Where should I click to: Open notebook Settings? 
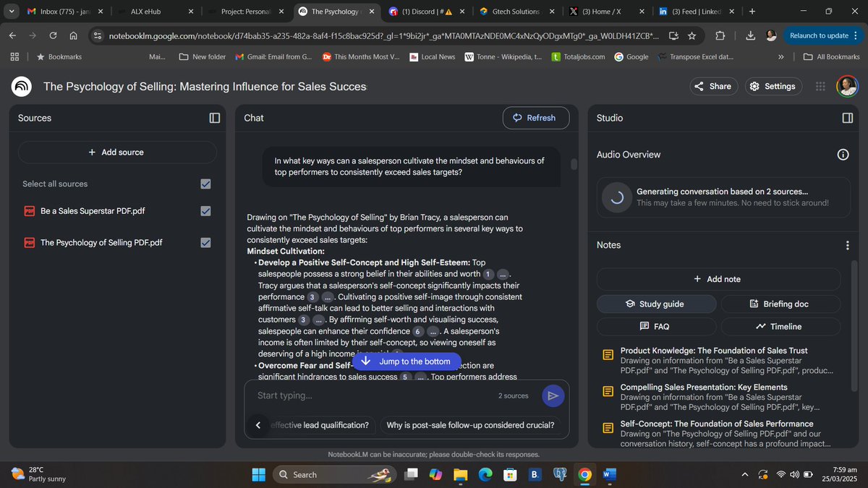773,86
